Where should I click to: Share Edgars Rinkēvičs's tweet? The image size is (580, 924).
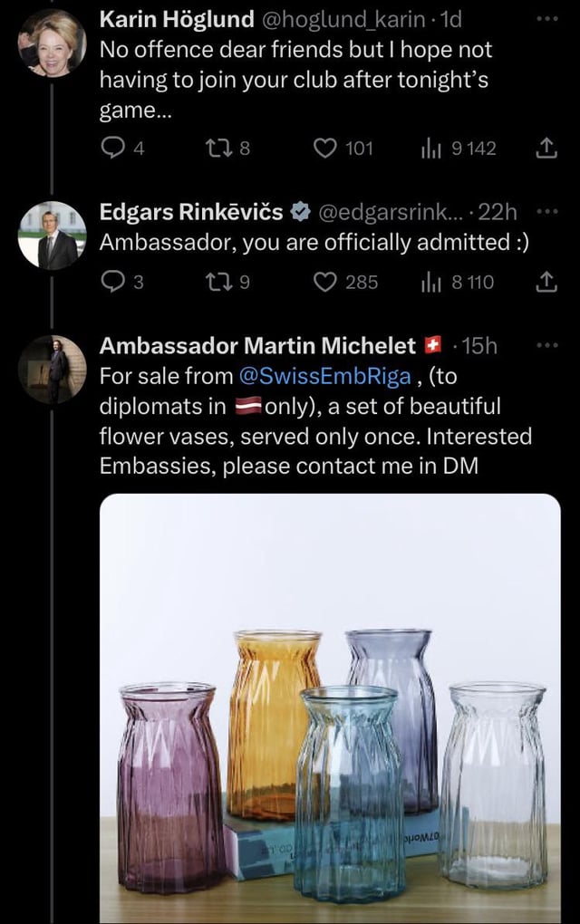coord(546,282)
